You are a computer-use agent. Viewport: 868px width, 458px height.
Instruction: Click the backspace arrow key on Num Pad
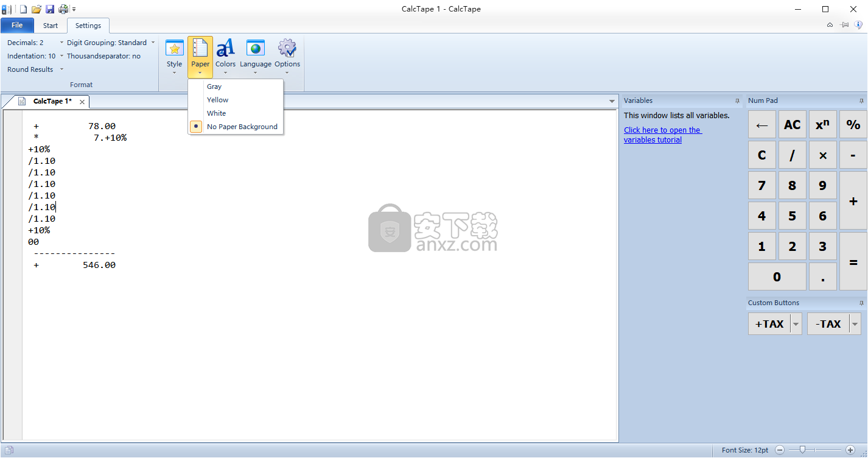(x=761, y=124)
